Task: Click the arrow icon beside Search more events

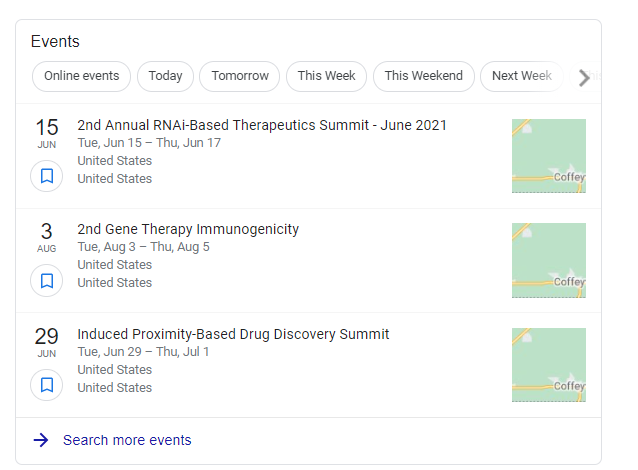Action: click(41, 440)
